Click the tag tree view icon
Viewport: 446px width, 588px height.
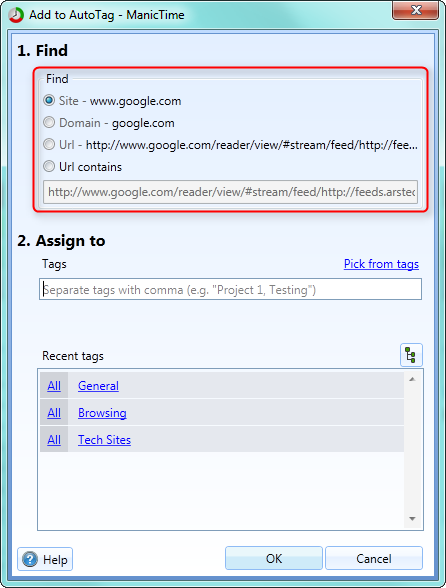coord(411,355)
